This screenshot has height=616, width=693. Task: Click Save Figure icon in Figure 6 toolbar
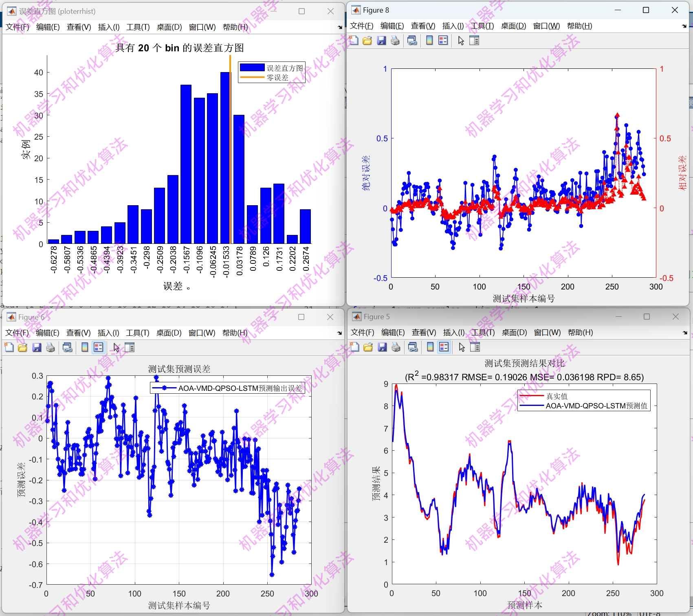click(x=37, y=347)
